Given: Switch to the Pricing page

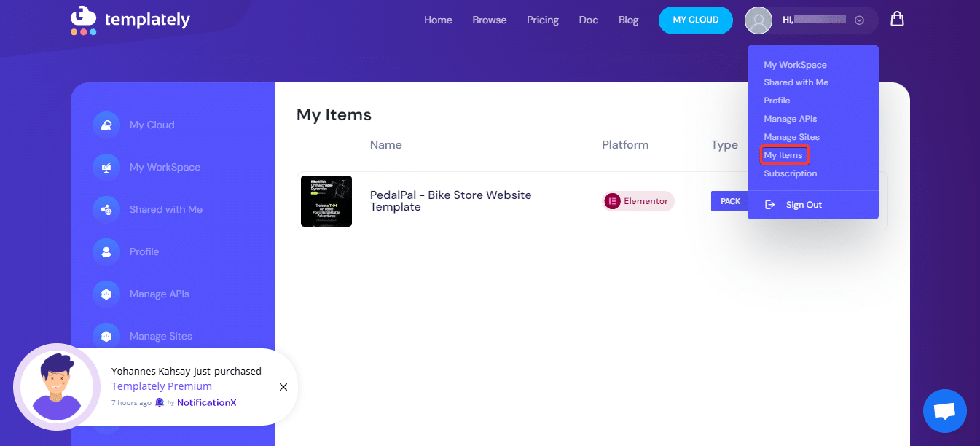Looking at the screenshot, I should click(542, 20).
